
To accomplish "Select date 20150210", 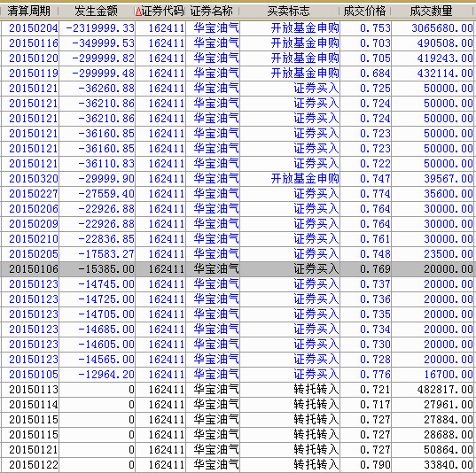I will pyautogui.click(x=34, y=239).
